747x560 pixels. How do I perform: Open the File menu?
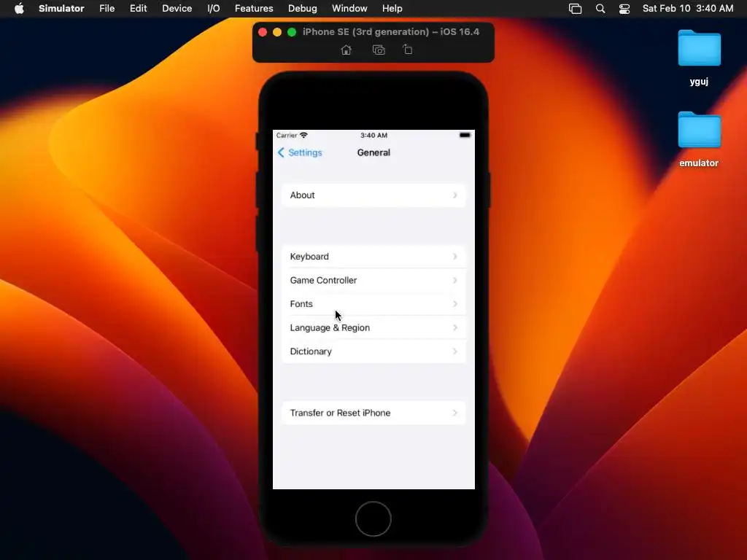pos(107,9)
